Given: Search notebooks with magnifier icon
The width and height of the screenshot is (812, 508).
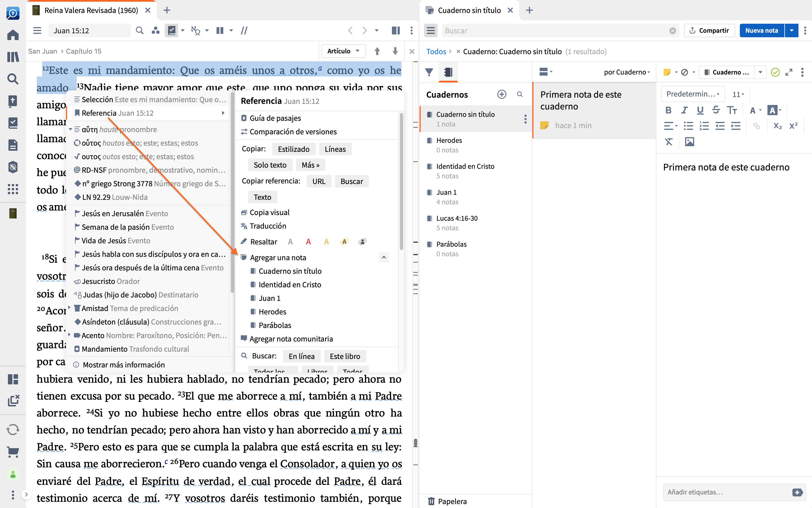Looking at the screenshot, I should point(520,95).
